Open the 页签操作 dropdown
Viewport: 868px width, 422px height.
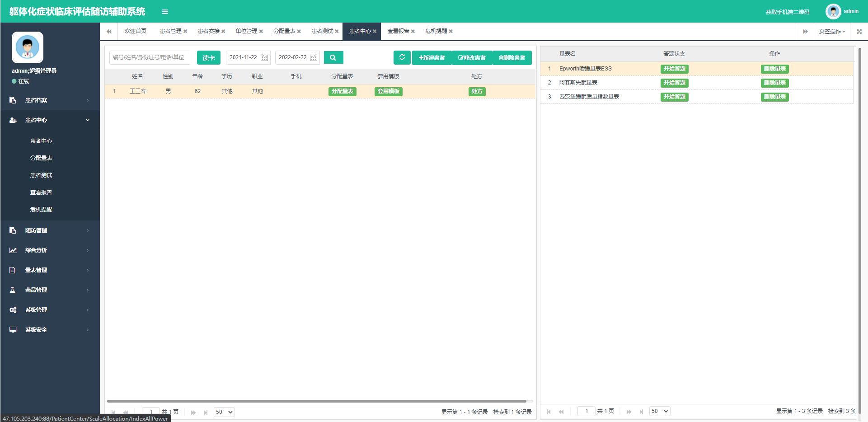pos(831,31)
